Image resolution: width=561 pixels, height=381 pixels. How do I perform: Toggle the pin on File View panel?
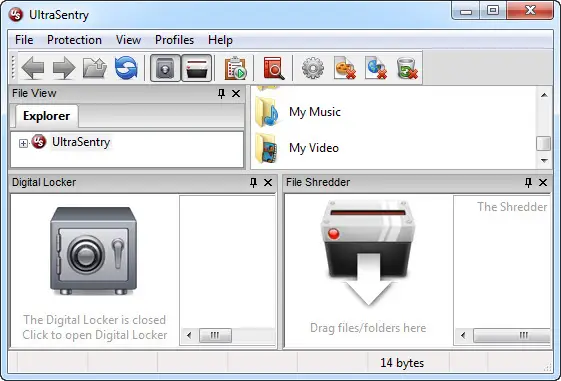tap(221, 94)
